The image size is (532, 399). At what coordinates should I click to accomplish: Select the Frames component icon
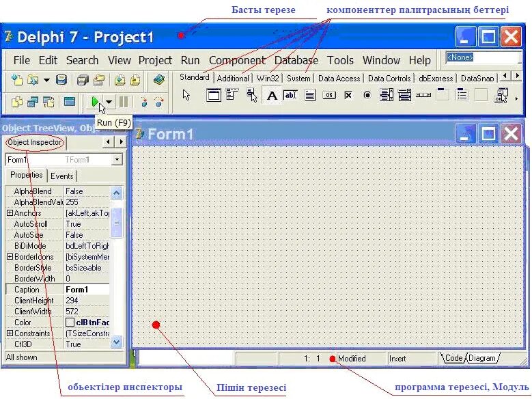213,95
